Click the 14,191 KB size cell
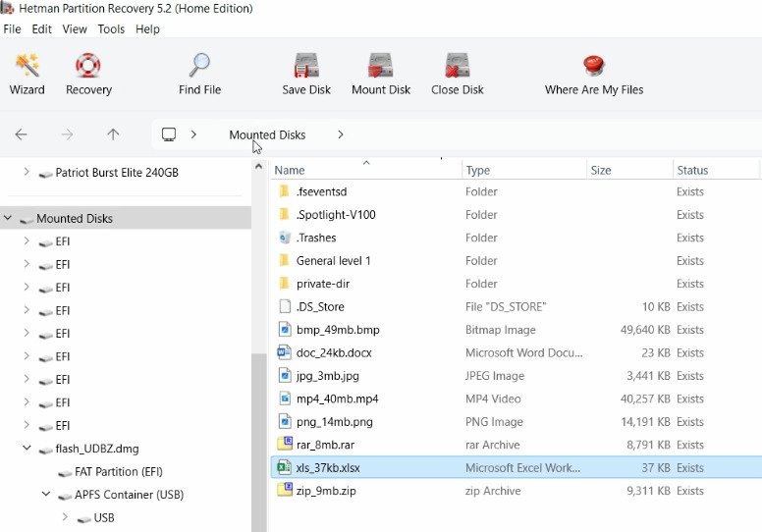Viewport: 762px width, 532px height. point(646,422)
